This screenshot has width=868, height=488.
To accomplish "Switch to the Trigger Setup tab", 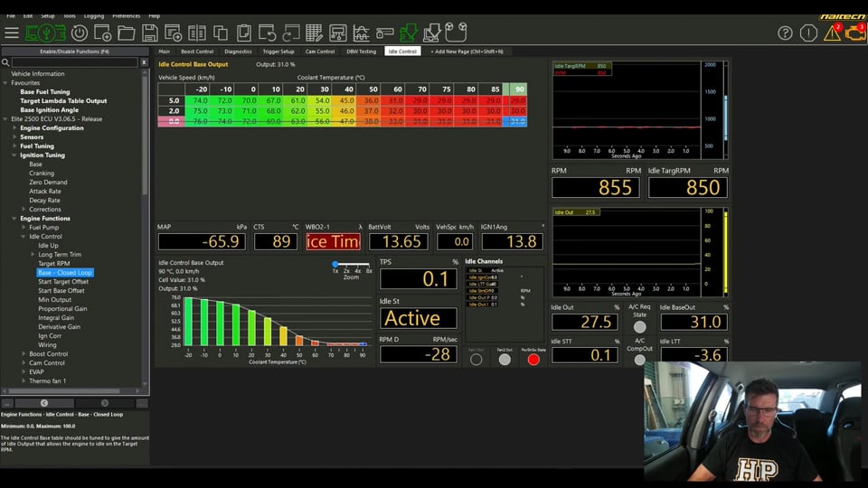I will tap(278, 52).
